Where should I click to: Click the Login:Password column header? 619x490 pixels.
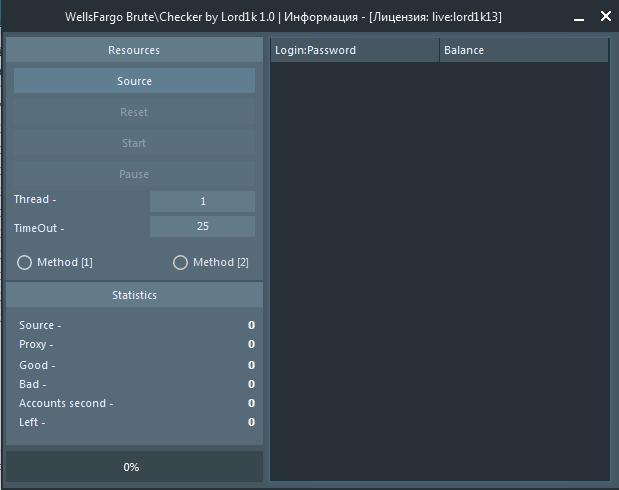tap(355, 50)
